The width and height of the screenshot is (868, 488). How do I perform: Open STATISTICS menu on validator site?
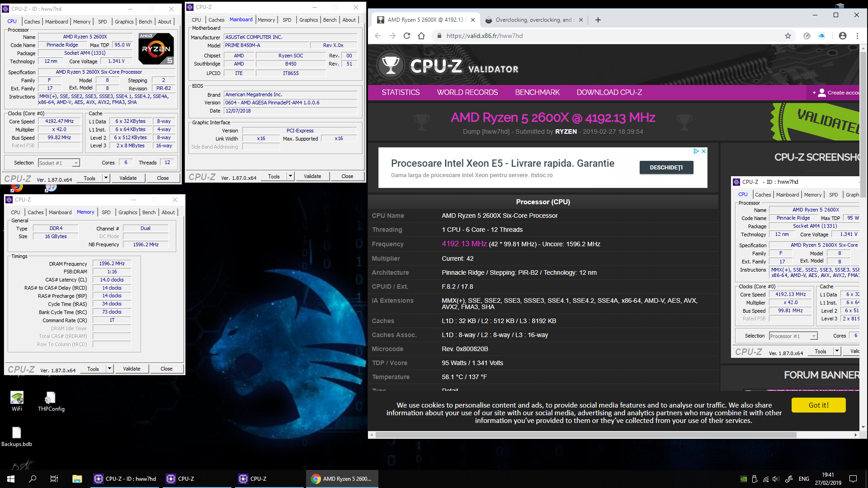pyautogui.click(x=401, y=93)
